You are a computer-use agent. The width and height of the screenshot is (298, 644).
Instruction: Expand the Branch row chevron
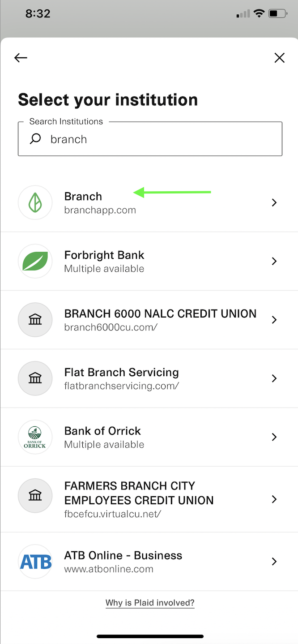274,202
